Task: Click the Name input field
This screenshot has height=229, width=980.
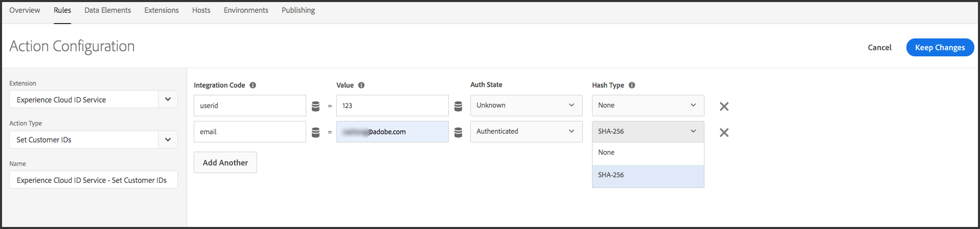Action: tap(93, 180)
